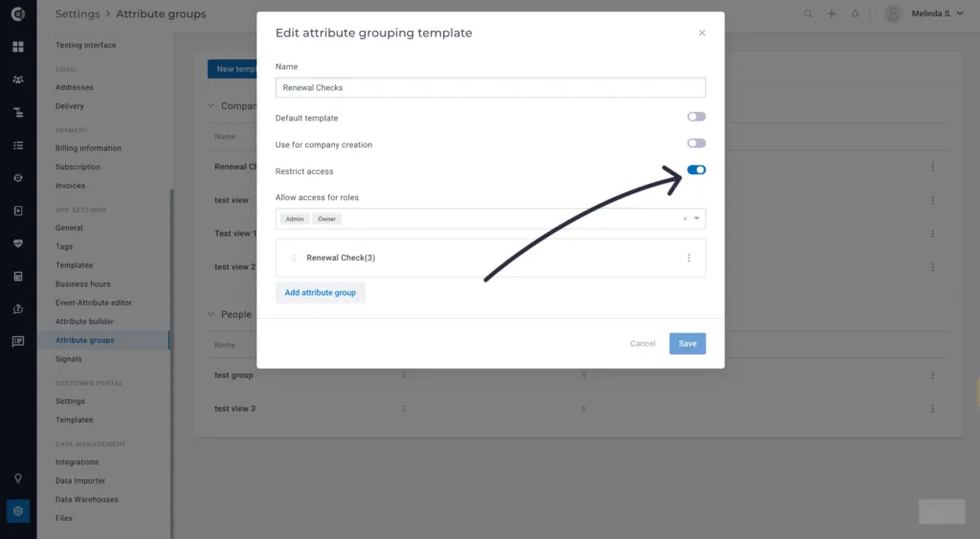Screen dimensions: 980x539
Task: Click the plus icon in top header
Action: [832, 13]
